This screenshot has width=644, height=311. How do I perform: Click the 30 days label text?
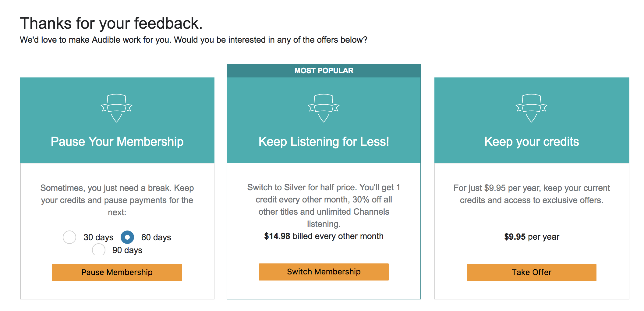(98, 238)
